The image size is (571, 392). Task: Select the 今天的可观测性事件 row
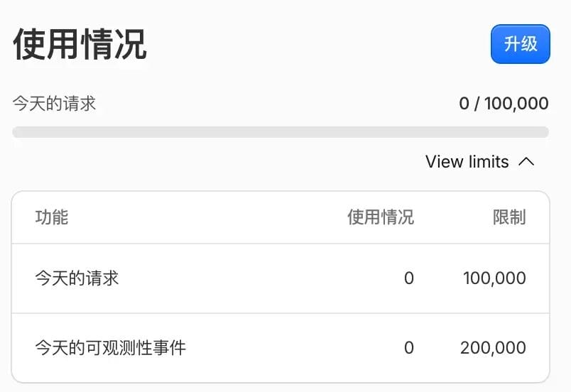(x=281, y=348)
